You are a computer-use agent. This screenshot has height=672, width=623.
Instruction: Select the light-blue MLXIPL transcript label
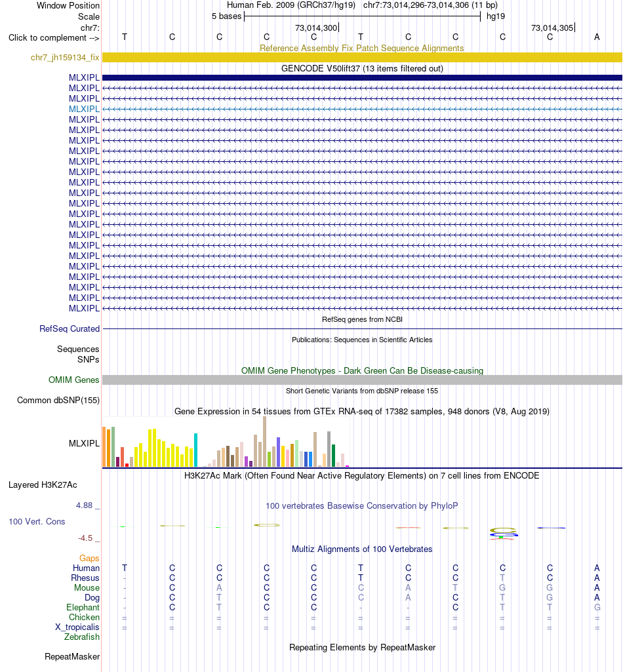[x=84, y=109]
